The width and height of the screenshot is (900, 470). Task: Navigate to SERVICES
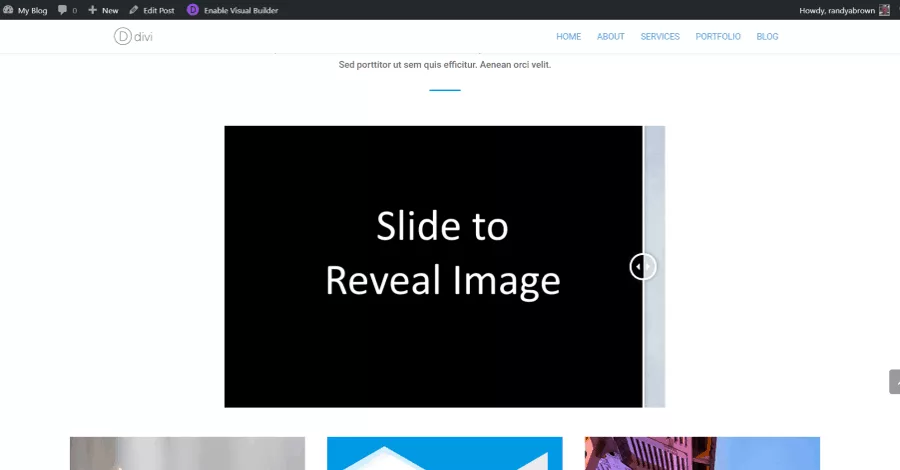[660, 36]
